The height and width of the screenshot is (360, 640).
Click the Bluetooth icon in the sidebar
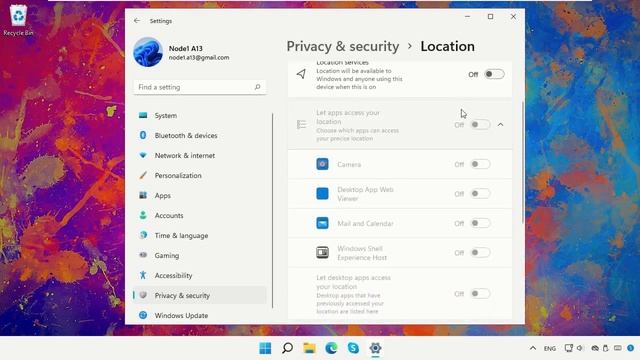coord(143,135)
